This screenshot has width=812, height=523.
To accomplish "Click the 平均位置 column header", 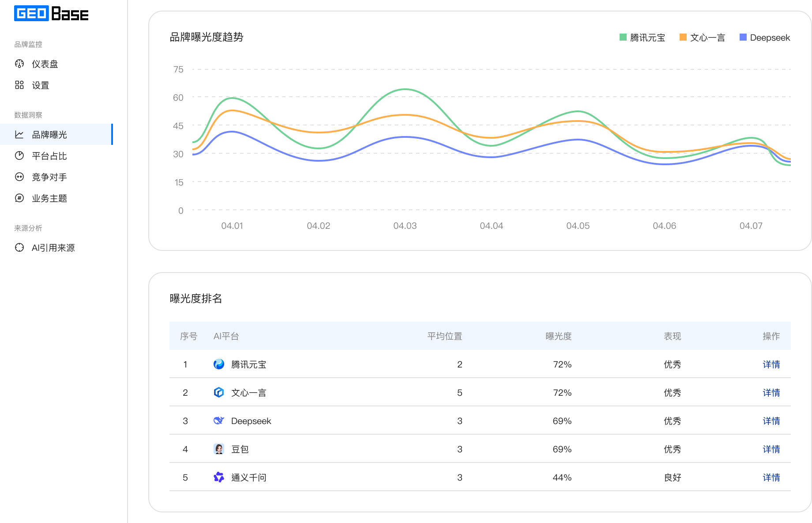I will [x=445, y=336].
